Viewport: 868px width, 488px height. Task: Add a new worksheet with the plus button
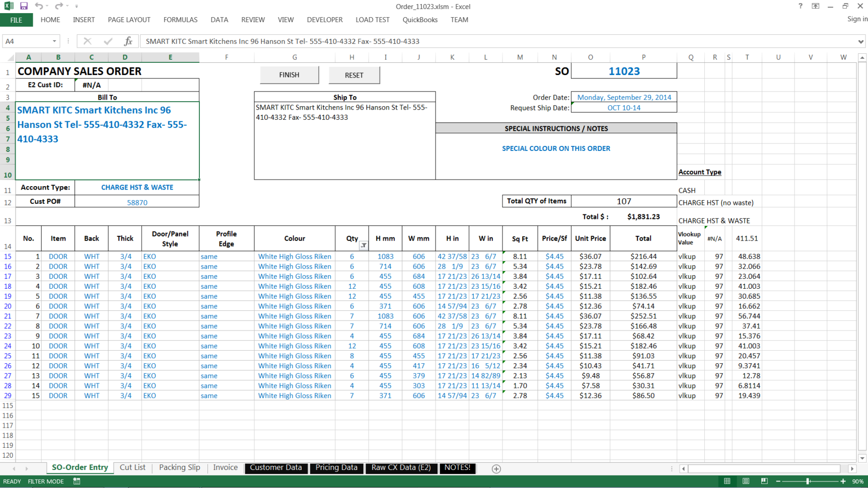pyautogui.click(x=496, y=468)
